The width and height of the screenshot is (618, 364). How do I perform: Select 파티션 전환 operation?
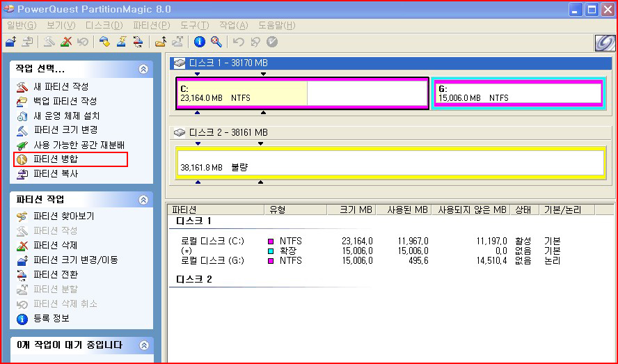click(x=56, y=274)
